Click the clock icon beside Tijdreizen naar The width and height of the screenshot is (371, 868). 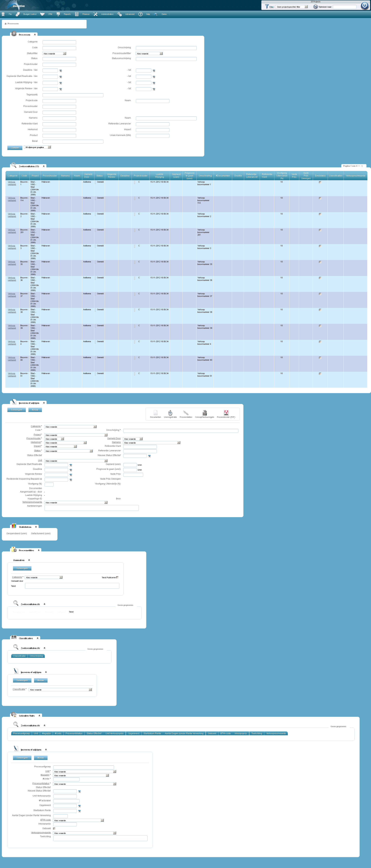(x=316, y=7)
